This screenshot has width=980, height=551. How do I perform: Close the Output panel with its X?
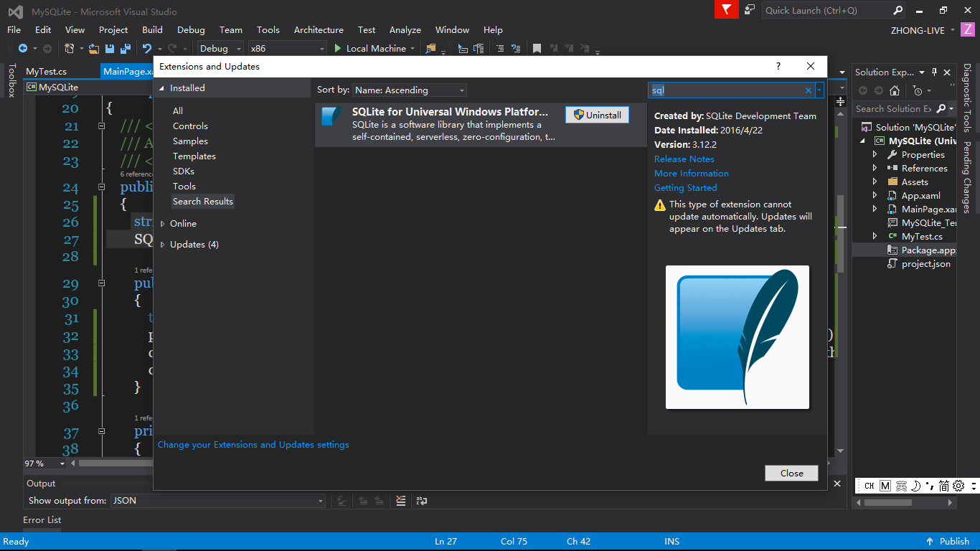(837, 484)
